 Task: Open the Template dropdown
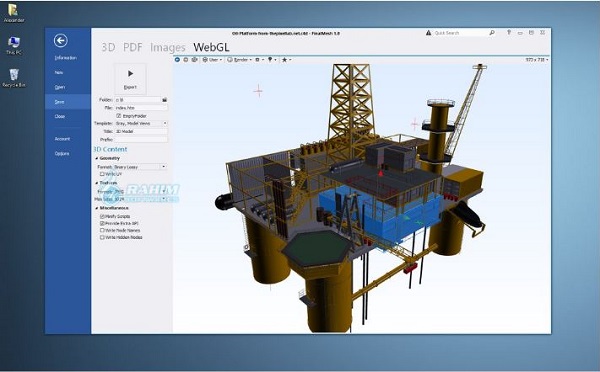coord(141,123)
